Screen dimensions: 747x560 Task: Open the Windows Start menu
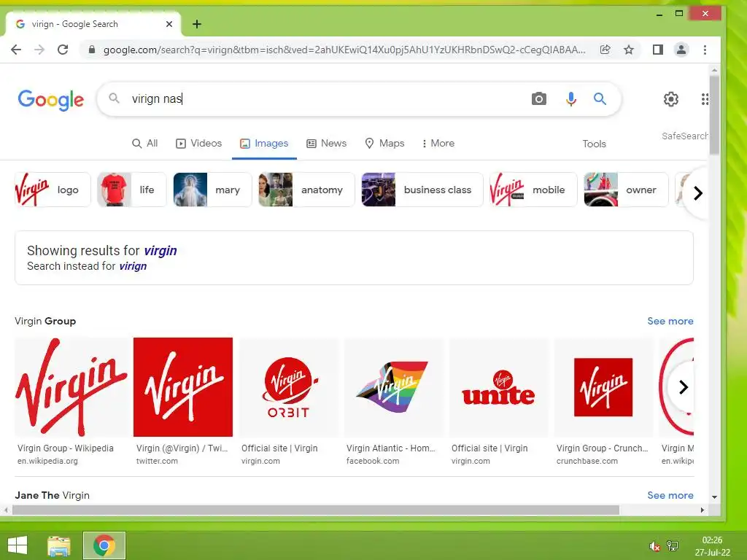coord(18,545)
